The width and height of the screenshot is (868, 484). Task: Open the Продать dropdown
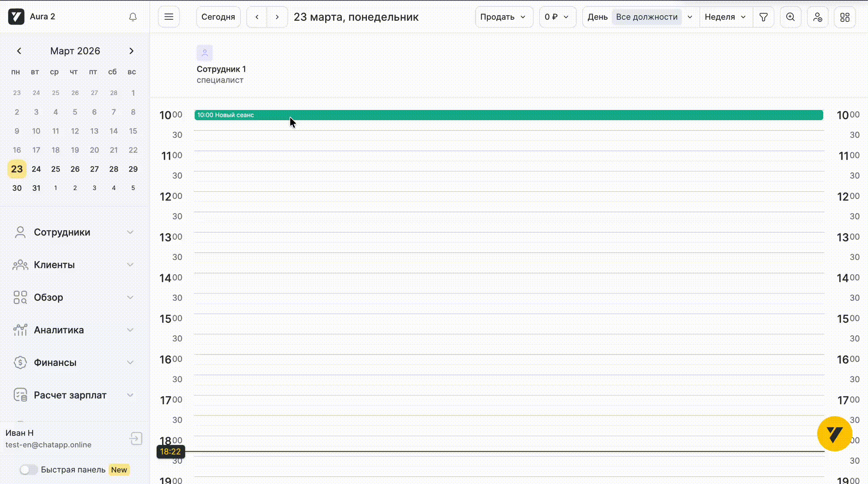coord(503,17)
